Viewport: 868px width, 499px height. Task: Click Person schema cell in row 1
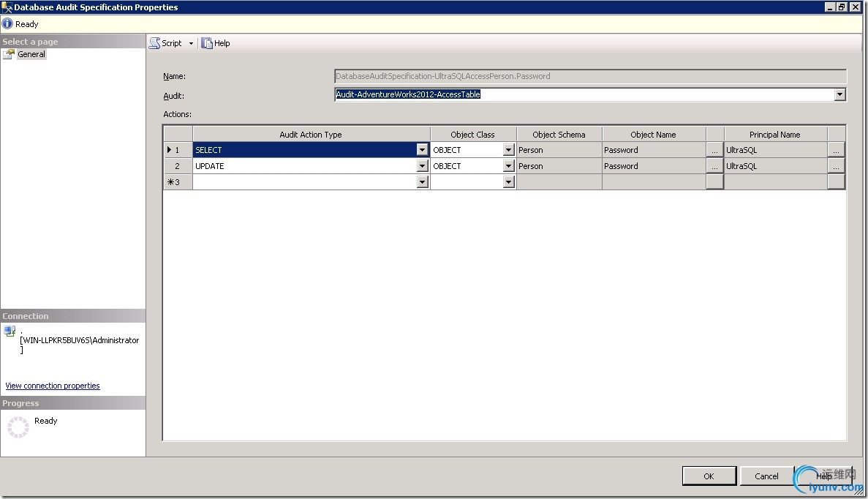point(559,150)
